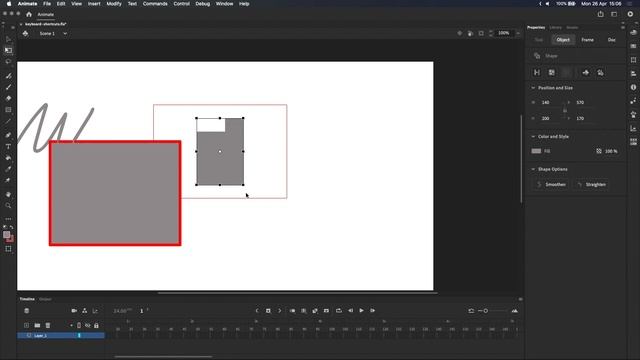Image resolution: width=640 pixels, height=360 pixels.
Task: Switch to the Doc properties tab
Action: coord(611,40)
